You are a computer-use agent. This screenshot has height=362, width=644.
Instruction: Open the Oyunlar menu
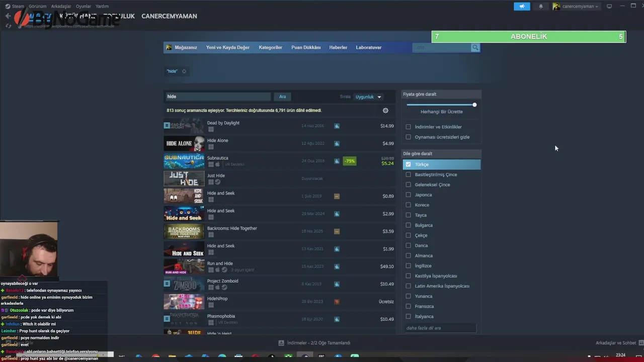[x=84, y=7]
